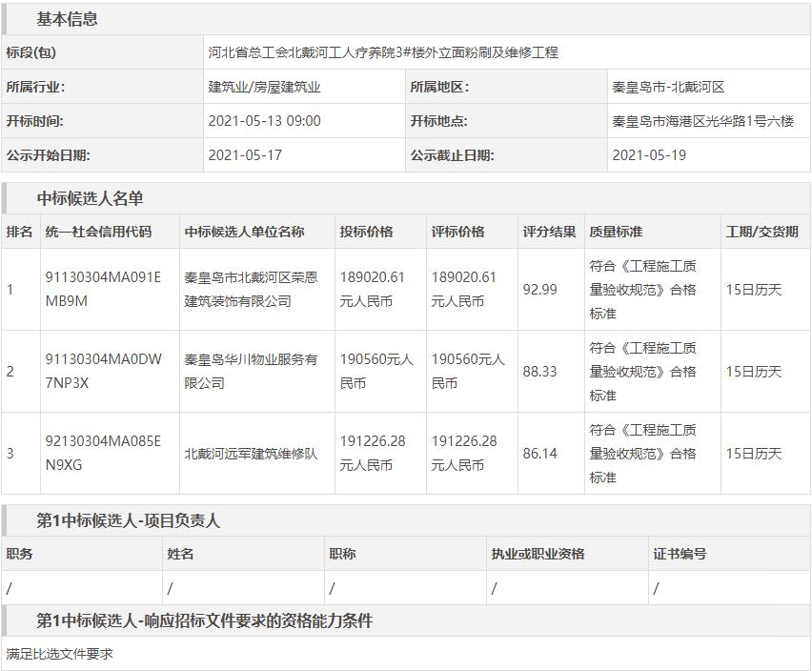Click the 建筑业/房屋建筑业 industry value
The image size is (812, 671).
(265, 87)
